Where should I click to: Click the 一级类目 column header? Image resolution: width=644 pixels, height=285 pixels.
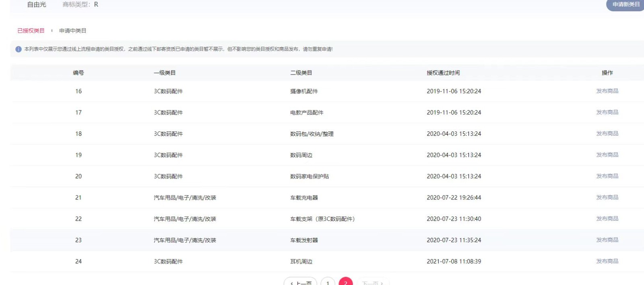coord(165,73)
